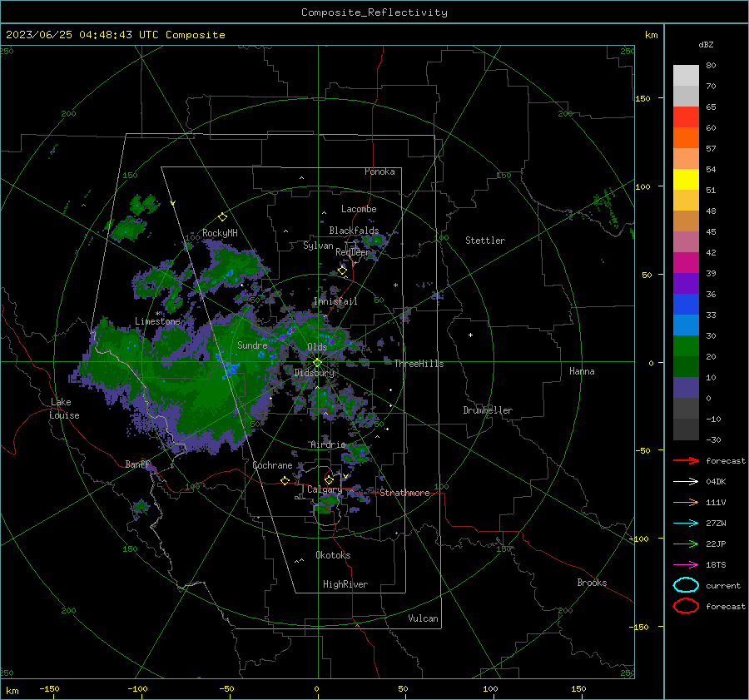Click the Didsbury town label
Image resolution: width=749 pixels, height=700 pixels.
tap(314, 373)
